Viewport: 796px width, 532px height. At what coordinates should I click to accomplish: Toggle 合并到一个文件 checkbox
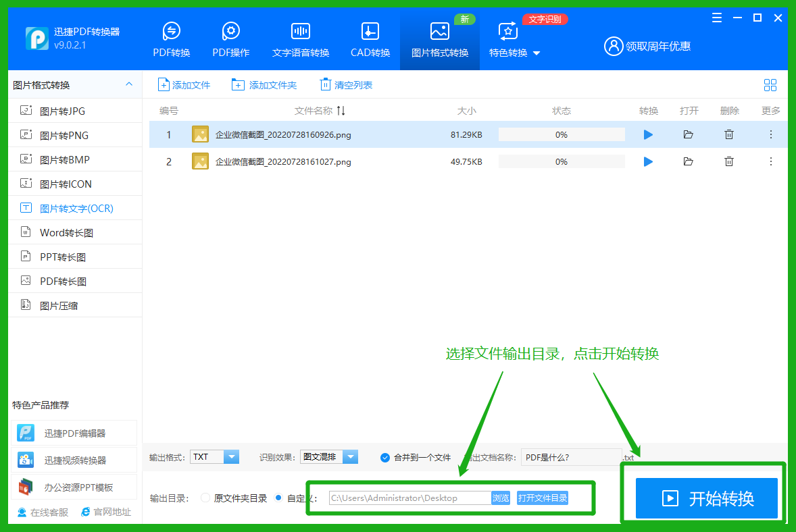(x=385, y=458)
